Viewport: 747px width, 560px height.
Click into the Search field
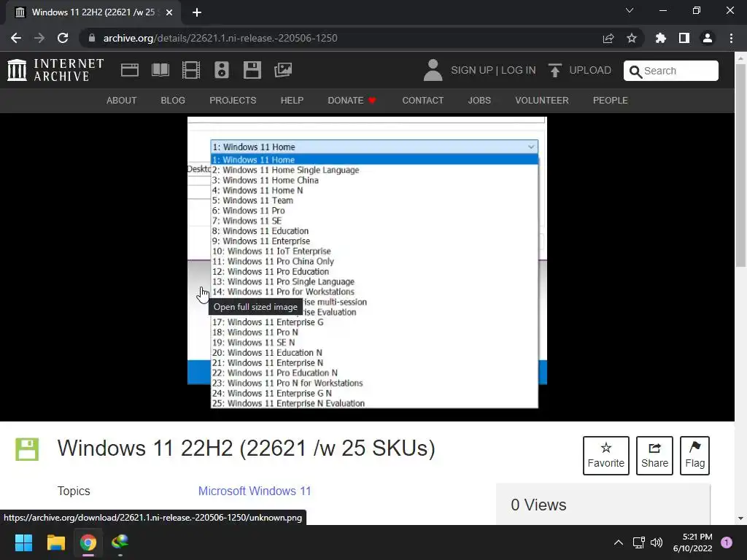point(671,71)
